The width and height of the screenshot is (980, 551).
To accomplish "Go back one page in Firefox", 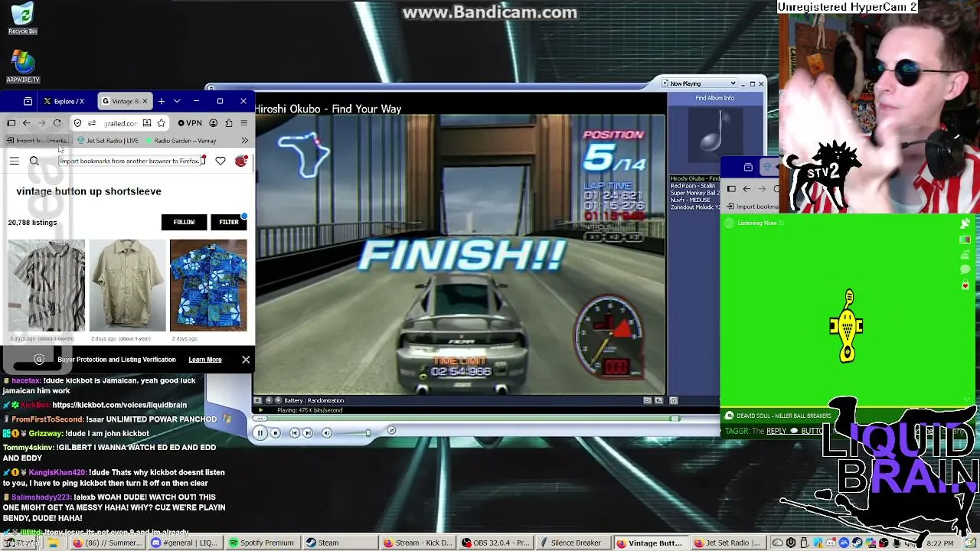I will (x=26, y=123).
